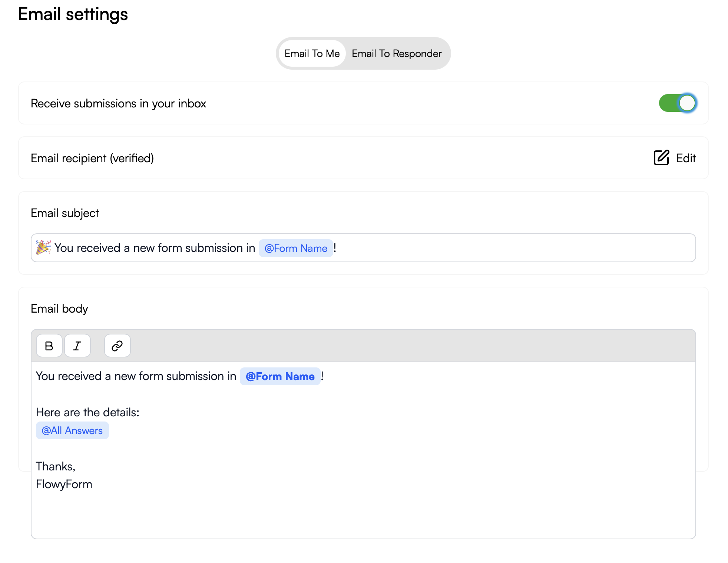Select the Email To Me tab
728x563 pixels.
pyautogui.click(x=312, y=53)
